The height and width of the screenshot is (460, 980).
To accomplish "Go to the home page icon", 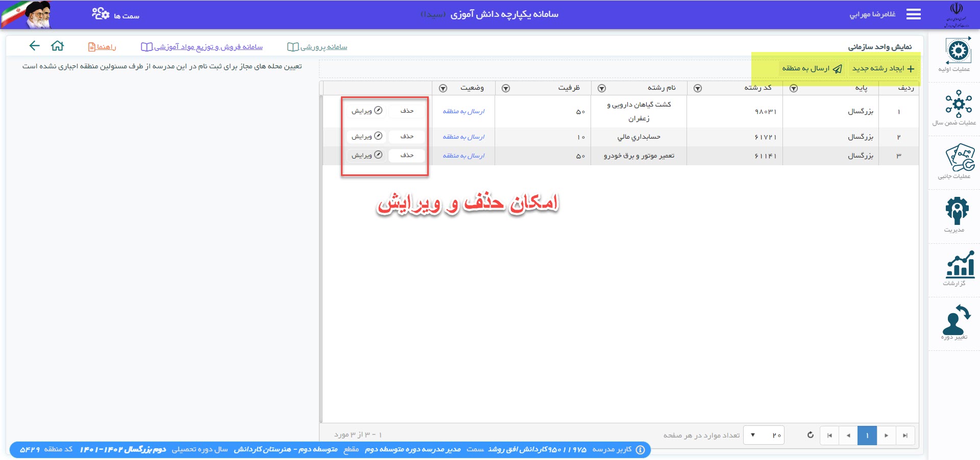I will [x=58, y=46].
